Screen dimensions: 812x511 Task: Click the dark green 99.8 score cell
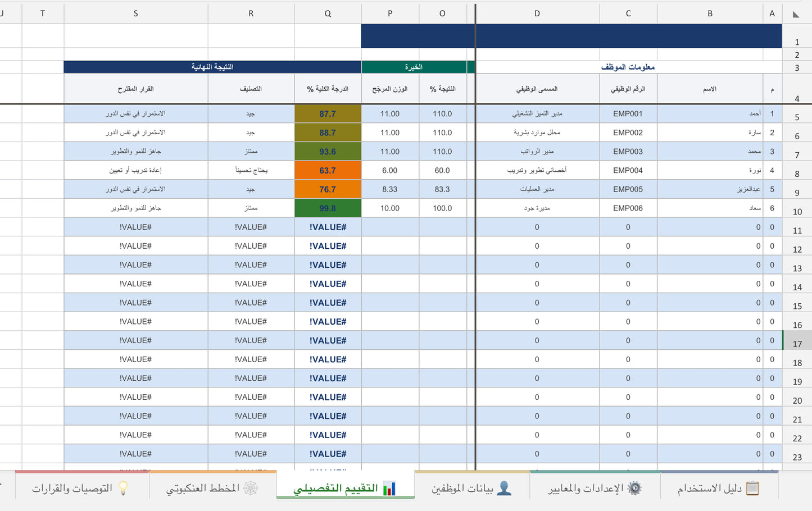[x=328, y=208]
